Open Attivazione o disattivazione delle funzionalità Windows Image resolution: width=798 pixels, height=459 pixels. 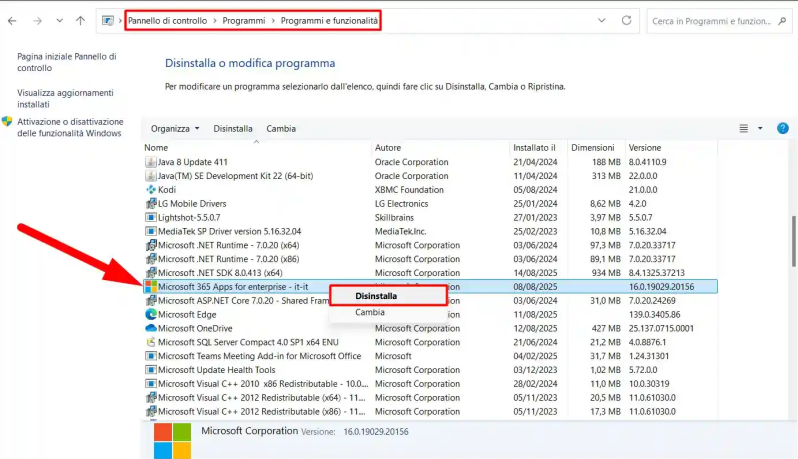[x=68, y=127]
